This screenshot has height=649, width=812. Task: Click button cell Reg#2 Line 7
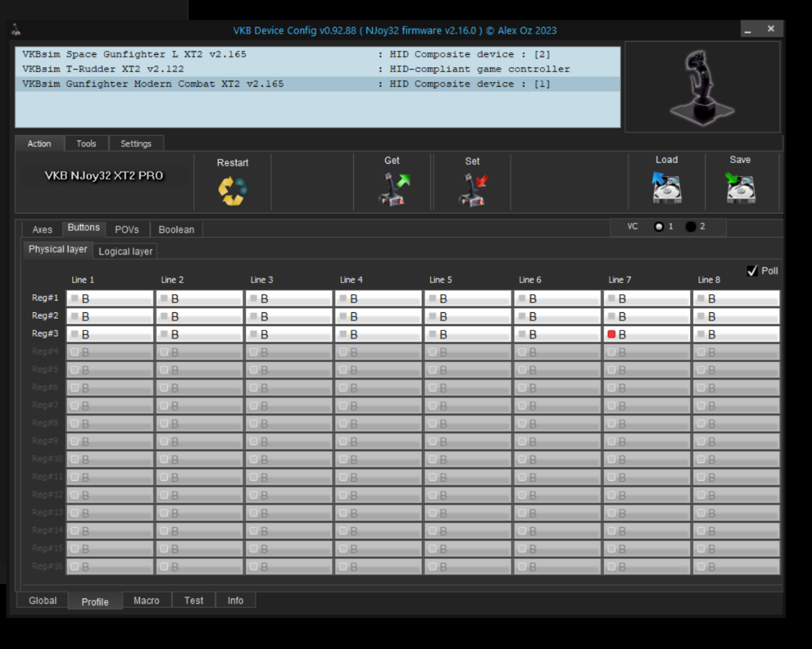[x=646, y=316]
